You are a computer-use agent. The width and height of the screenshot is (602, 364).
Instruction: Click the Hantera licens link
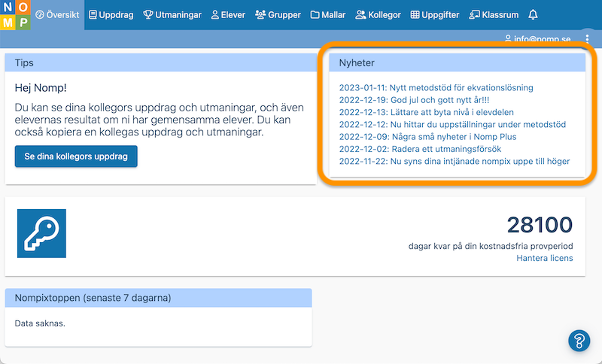(x=544, y=258)
